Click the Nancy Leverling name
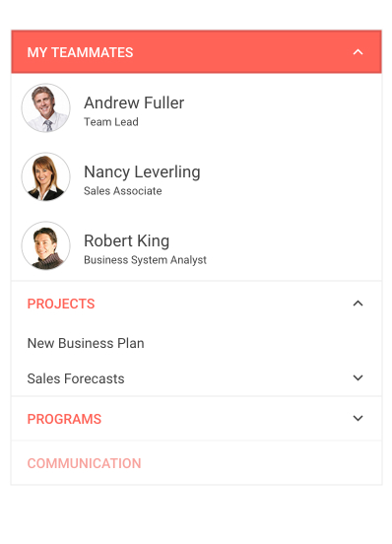This screenshot has height=544, width=392. click(142, 172)
